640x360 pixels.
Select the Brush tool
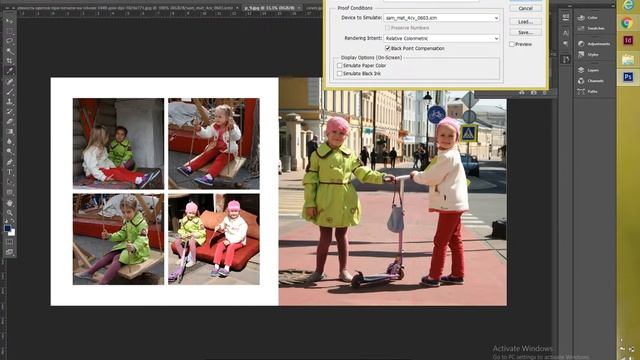pyautogui.click(x=9, y=91)
